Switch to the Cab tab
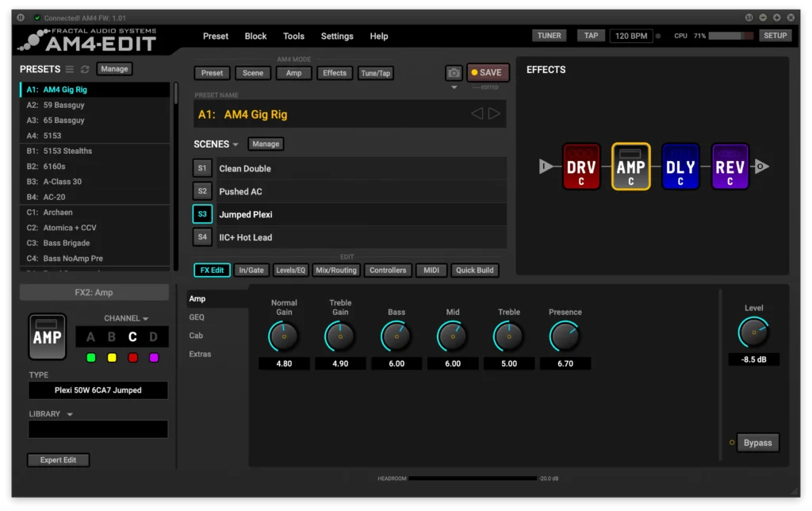 click(196, 336)
